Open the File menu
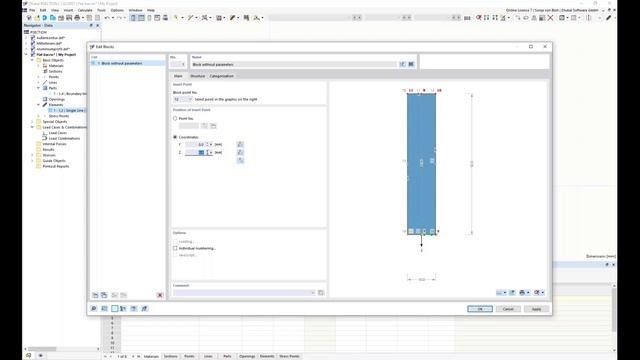The image size is (640, 360). pos(32,10)
